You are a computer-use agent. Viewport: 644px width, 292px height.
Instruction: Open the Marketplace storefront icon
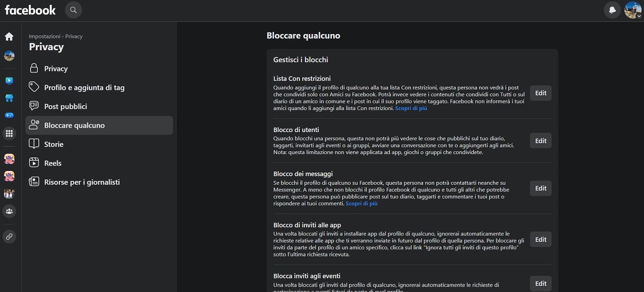pos(9,98)
